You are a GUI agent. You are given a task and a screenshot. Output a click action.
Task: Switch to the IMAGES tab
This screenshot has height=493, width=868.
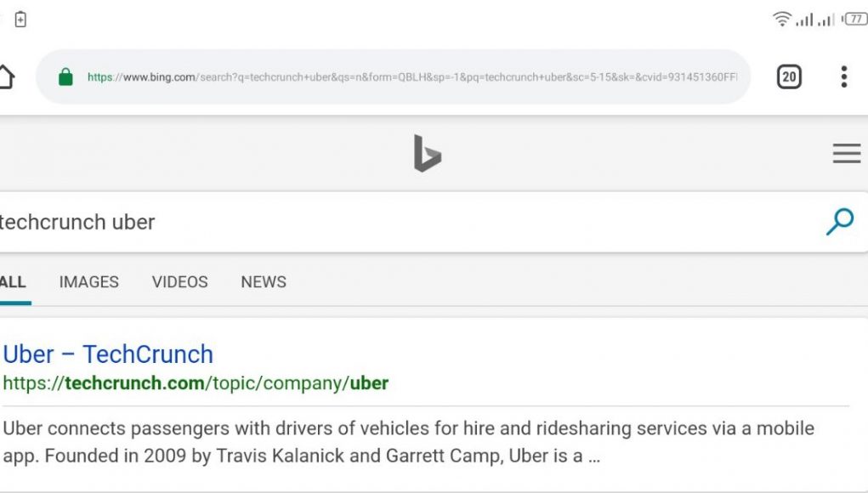[x=89, y=282]
